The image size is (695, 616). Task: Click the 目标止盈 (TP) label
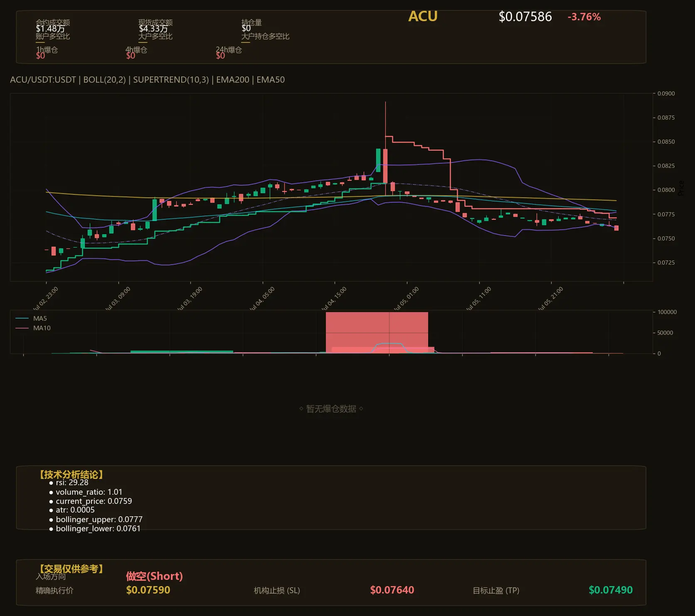pyautogui.click(x=496, y=591)
